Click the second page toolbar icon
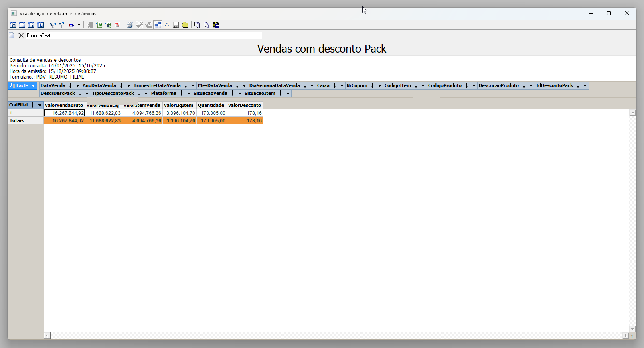 (x=206, y=25)
